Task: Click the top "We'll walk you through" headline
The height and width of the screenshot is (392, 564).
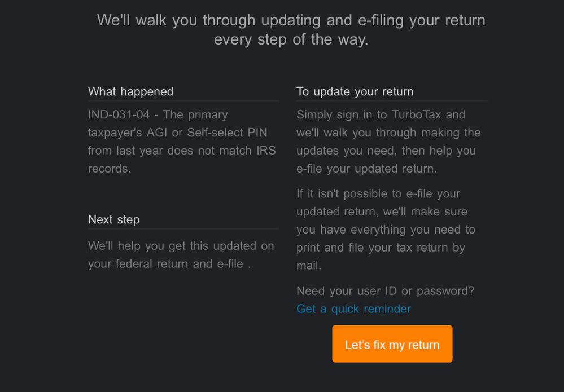Action: click(x=291, y=20)
